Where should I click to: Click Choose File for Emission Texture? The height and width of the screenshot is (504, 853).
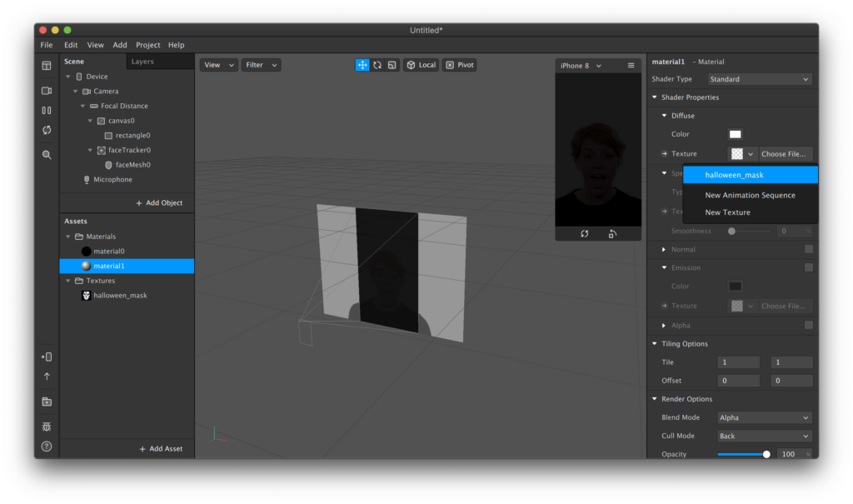click(x=784, y=306)
